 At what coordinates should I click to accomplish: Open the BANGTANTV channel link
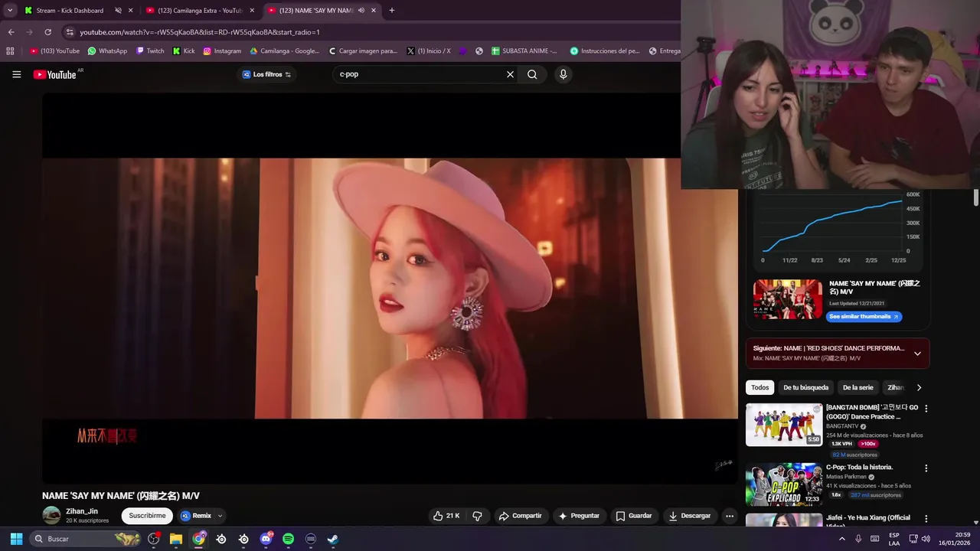[x=842, y=426]
